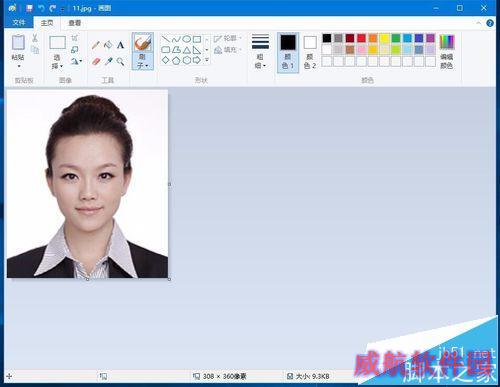Click the Cut scissors icon
500x387 pixels.
pos(35,38)
